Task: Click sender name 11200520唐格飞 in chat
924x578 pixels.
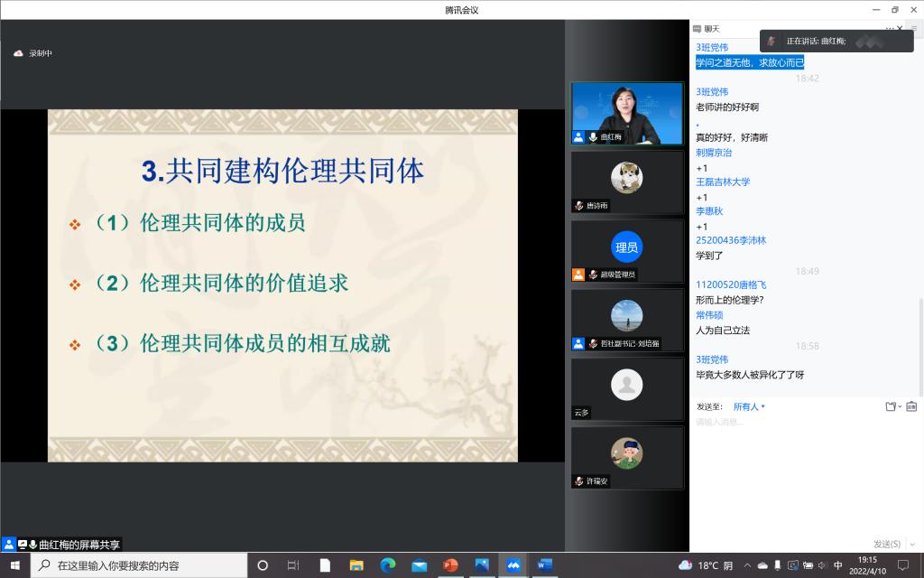Action: click(x=731, y=284)
